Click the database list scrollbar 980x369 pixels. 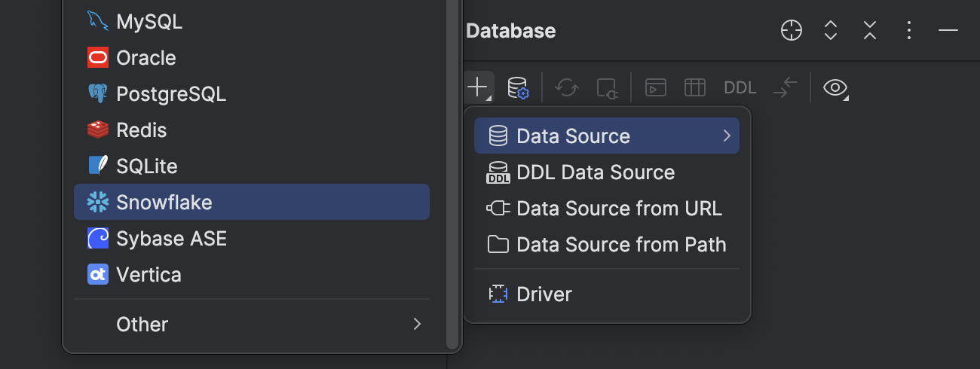pos(452,173)
